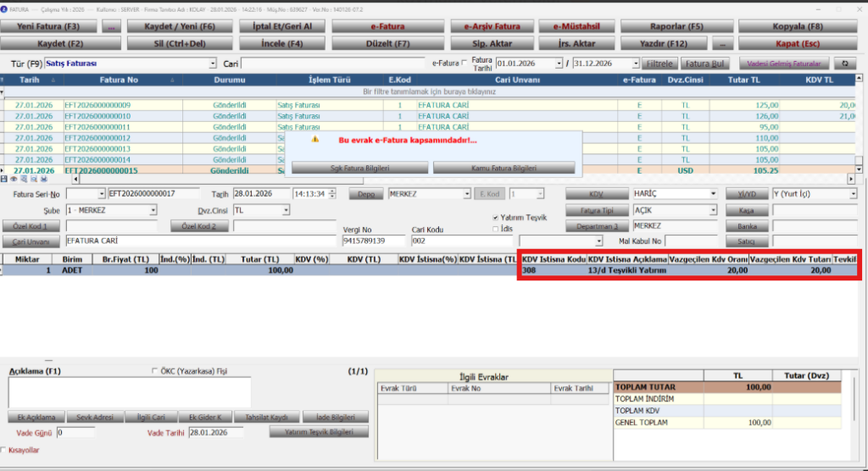
Task: Click the Yatırım Teşvik Bilgileri button
Action: 319,432
